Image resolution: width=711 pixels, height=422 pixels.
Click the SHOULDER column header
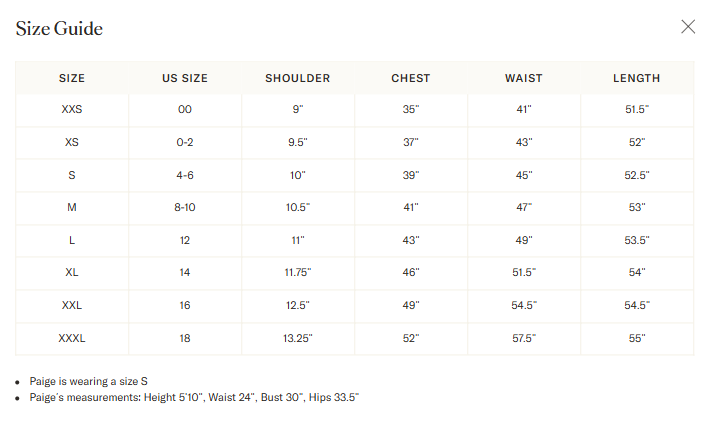click(x=298, y=78)
